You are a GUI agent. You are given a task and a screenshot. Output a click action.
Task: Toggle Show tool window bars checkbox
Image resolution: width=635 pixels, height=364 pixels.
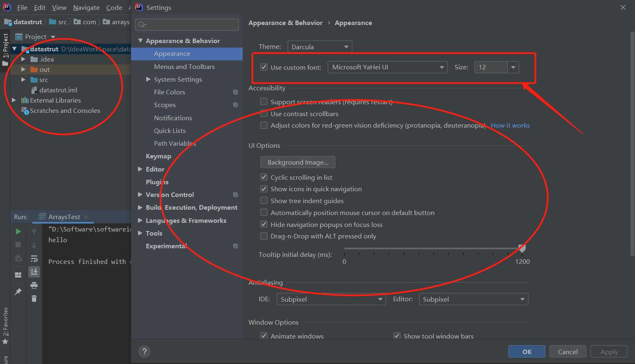tap(397, 336)
